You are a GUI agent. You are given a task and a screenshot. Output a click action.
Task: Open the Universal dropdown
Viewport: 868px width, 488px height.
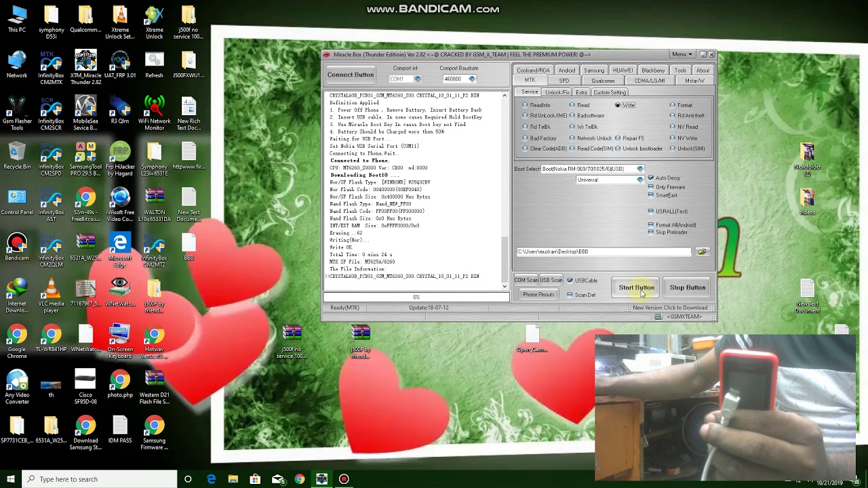click(639, 180)
